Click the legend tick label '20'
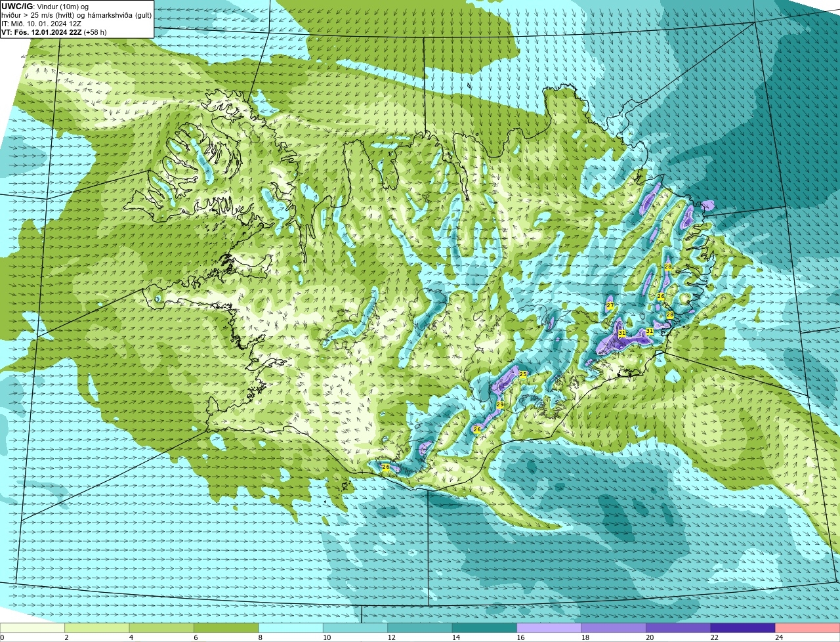840x642 pixels. [x=650, y=637]
